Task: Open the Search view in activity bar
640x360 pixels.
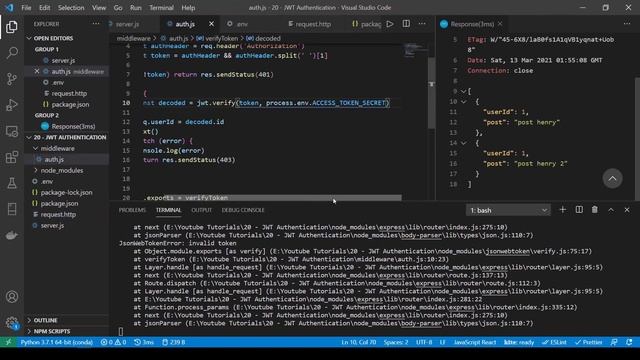Action: [12, 53]
